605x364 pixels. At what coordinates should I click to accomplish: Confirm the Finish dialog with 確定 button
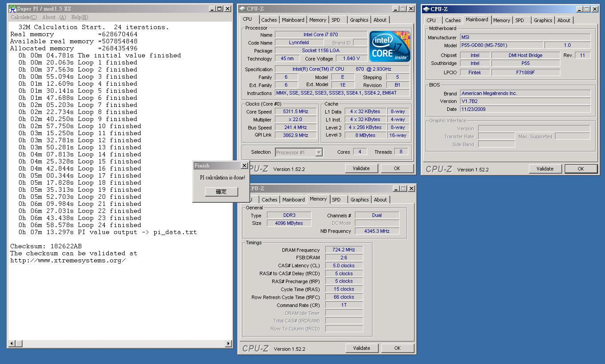coord(221,192)
